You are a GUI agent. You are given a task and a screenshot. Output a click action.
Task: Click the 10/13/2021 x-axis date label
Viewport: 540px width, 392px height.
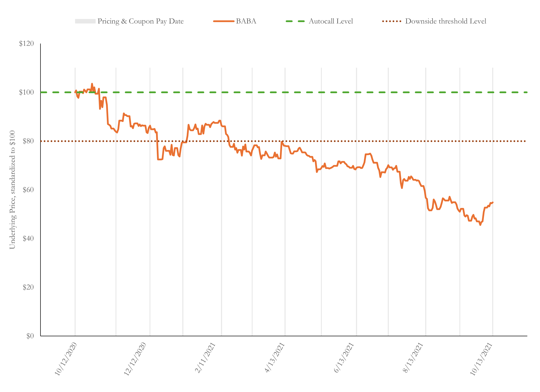(481, 359)
